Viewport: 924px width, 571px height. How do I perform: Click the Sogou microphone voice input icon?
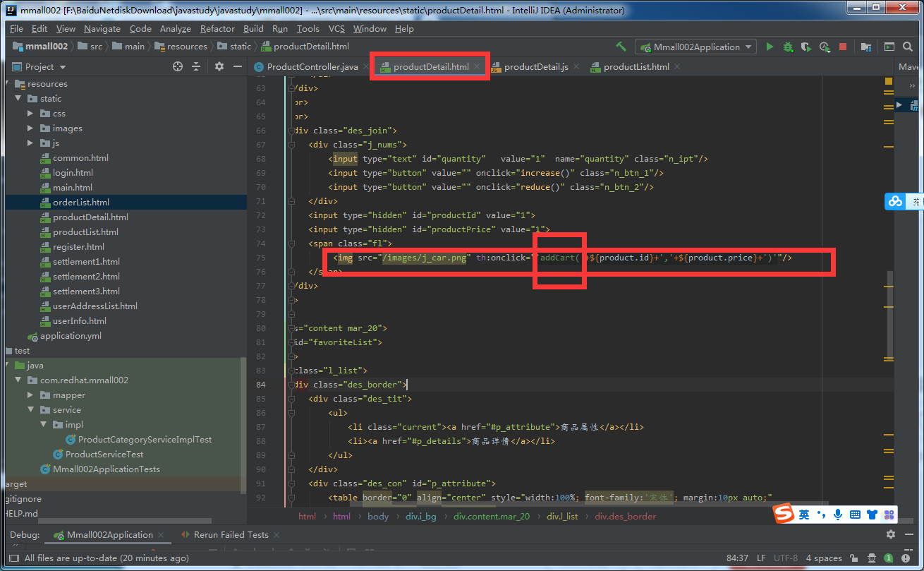(x=838, y=515)
